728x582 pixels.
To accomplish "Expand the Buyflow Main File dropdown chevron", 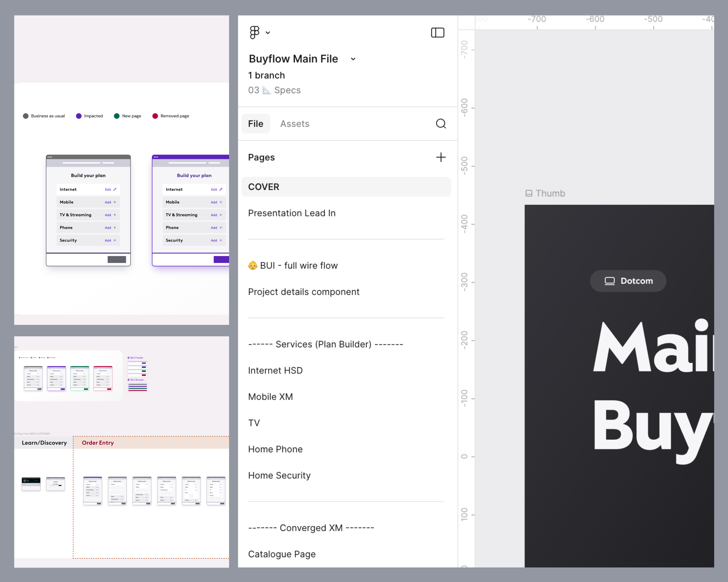I will pos(353,59).
